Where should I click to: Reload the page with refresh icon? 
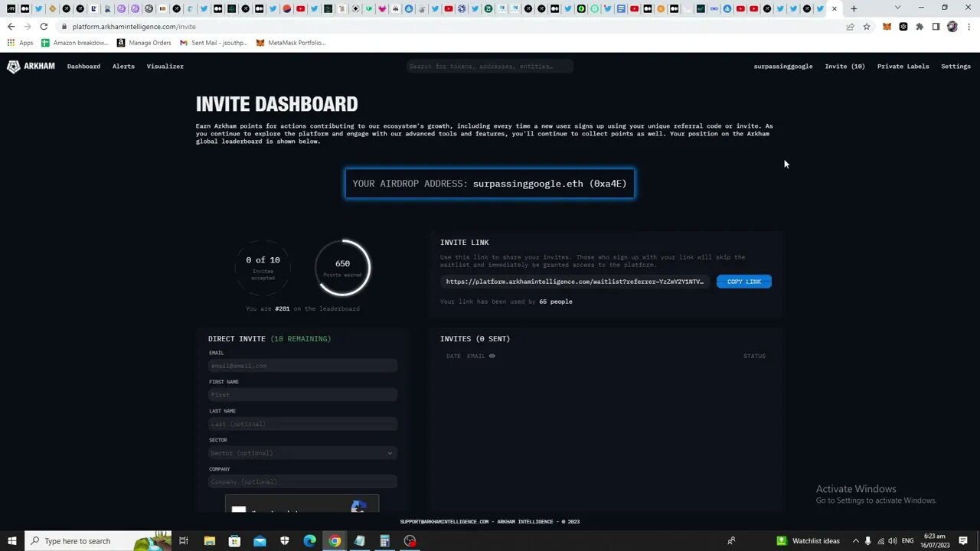pos(44,26)
